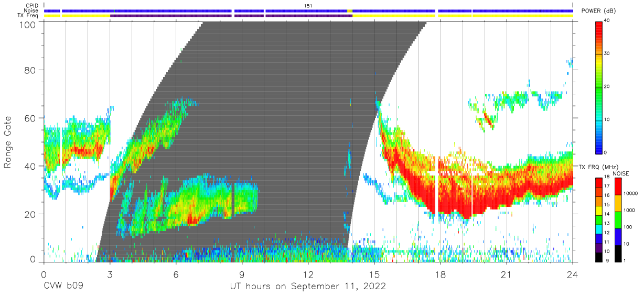644x297 pixels.
Task: Click frequency scale value 14
Action: point(607,215)
